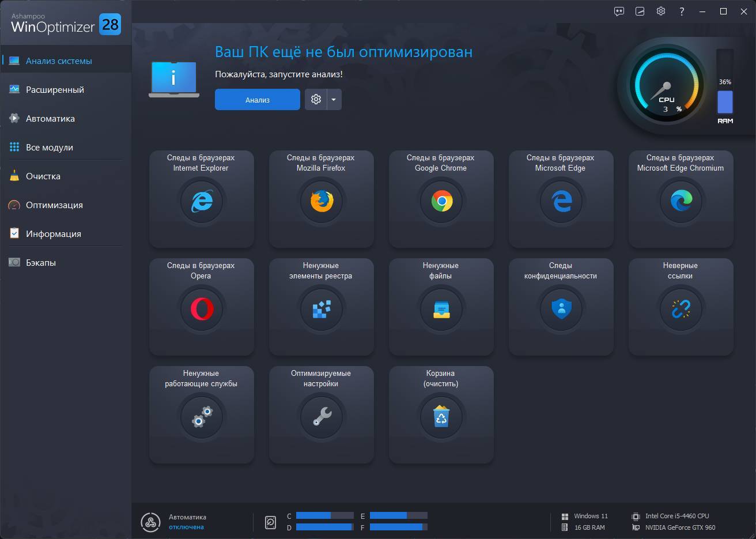Viewport: 756px width, 539px height.
Task: Click the privacy traces shield icon
Action: pyautogui.click(x=561, y=309)
